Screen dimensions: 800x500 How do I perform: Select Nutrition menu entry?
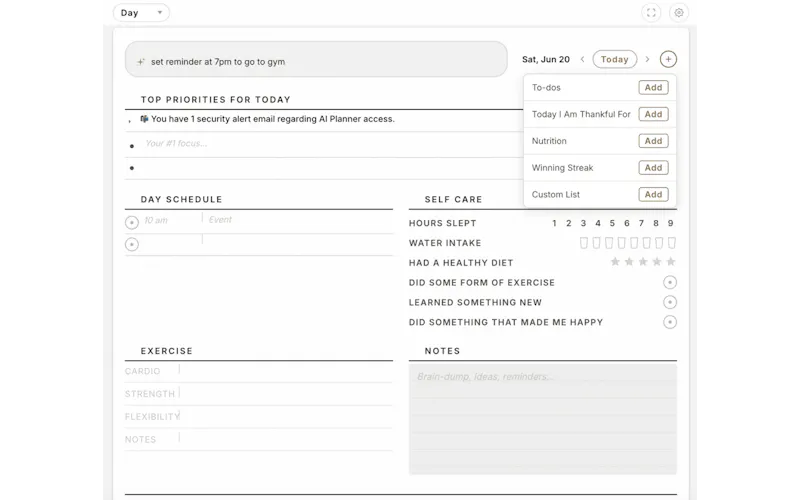coord(549,141)
